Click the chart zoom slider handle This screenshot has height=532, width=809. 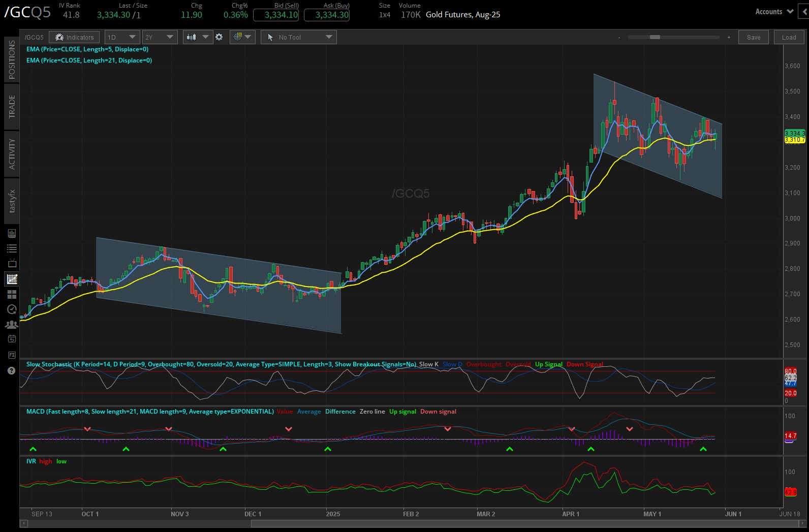click(x=655, y=37)
